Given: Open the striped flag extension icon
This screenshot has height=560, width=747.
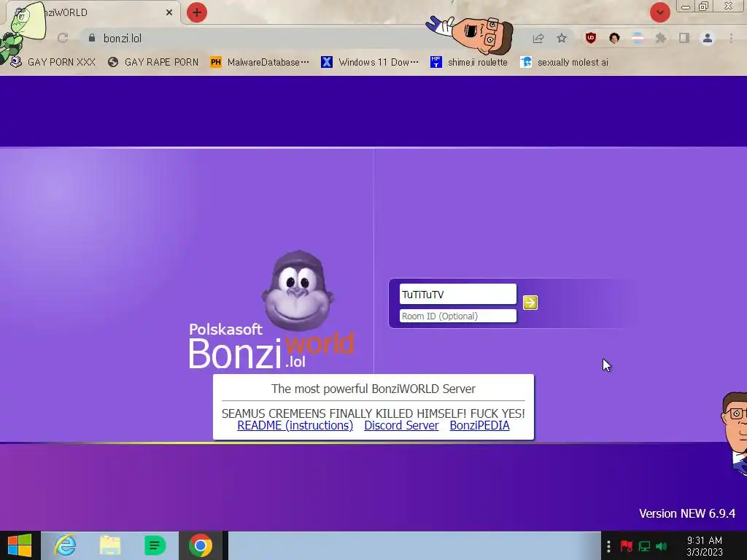Looking at the screenshot, I should pos(638,38).
